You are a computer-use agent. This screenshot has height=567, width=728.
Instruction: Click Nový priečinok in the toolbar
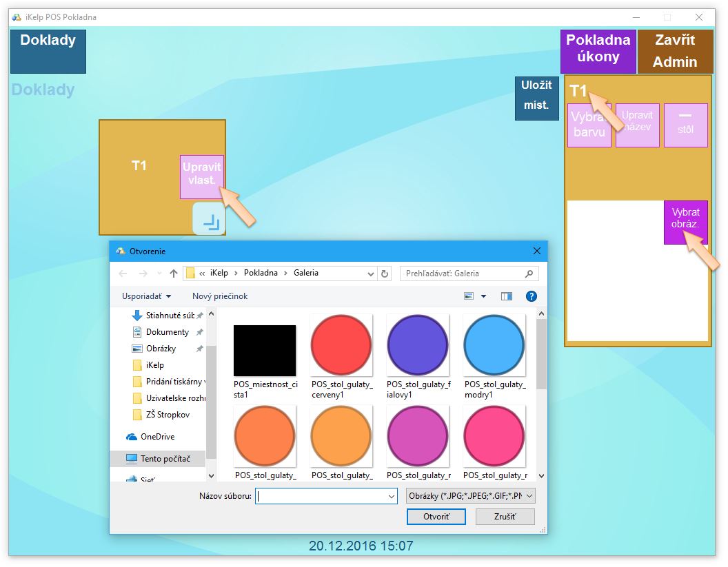pyautogui.click(x=220, y=296)
